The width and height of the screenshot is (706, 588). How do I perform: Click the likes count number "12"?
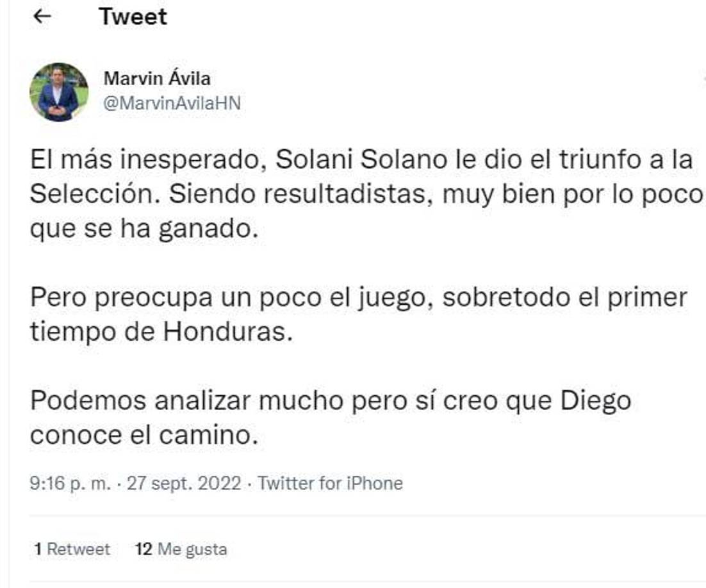click(x=145, y=548)
